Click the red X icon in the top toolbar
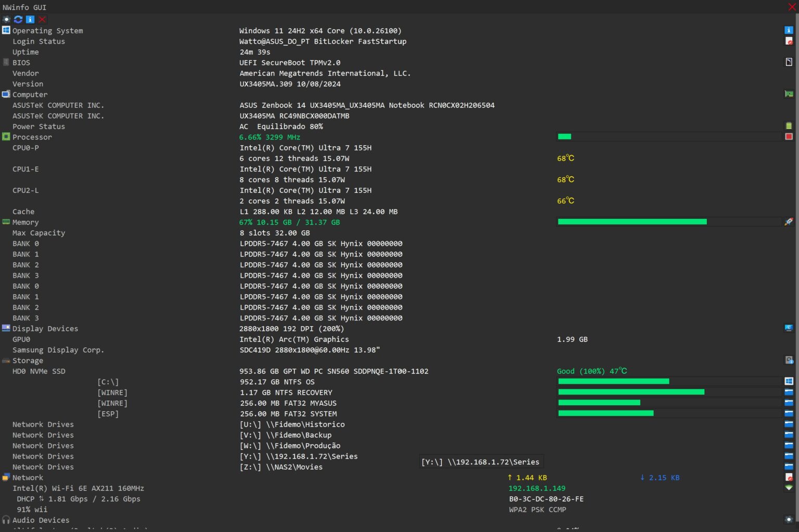This screenshot has width=799, height=532. tap(42, 19)
